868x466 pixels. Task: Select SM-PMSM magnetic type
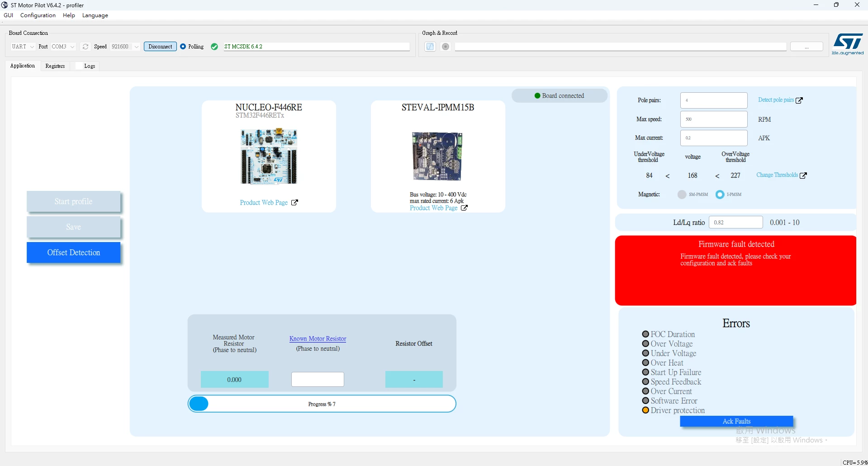(682, 195)
